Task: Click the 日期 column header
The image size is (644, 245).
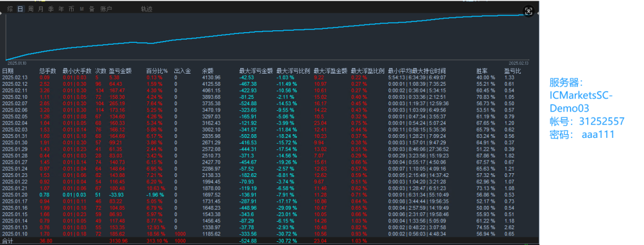Action: tap(8, 71)
